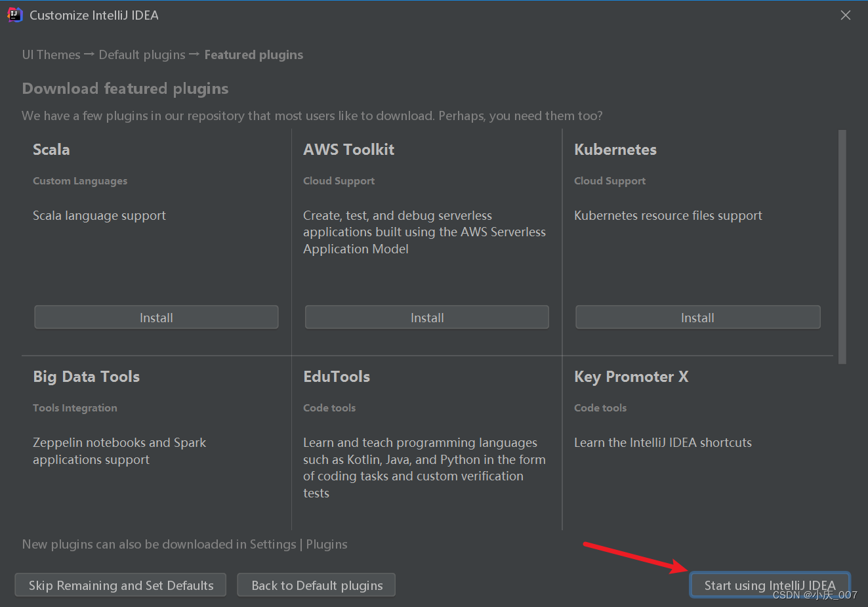Click the plugin list scrollbar
The image size is (868, 607).
842,243
